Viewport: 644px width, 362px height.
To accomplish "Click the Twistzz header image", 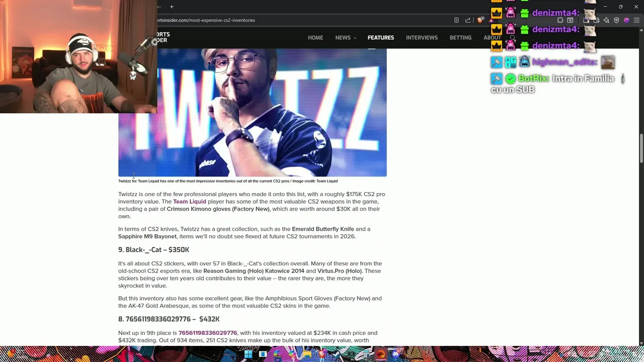I will point(252,113).
